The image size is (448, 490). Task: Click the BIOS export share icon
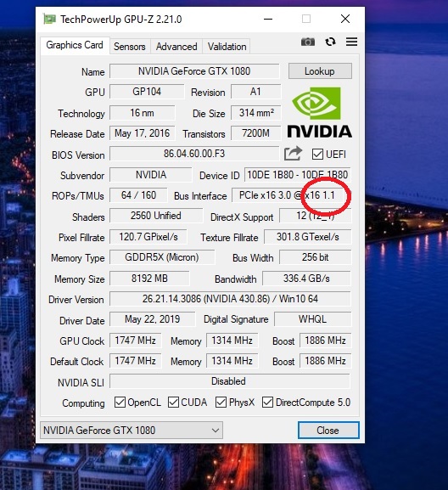[x=293, y=154]
